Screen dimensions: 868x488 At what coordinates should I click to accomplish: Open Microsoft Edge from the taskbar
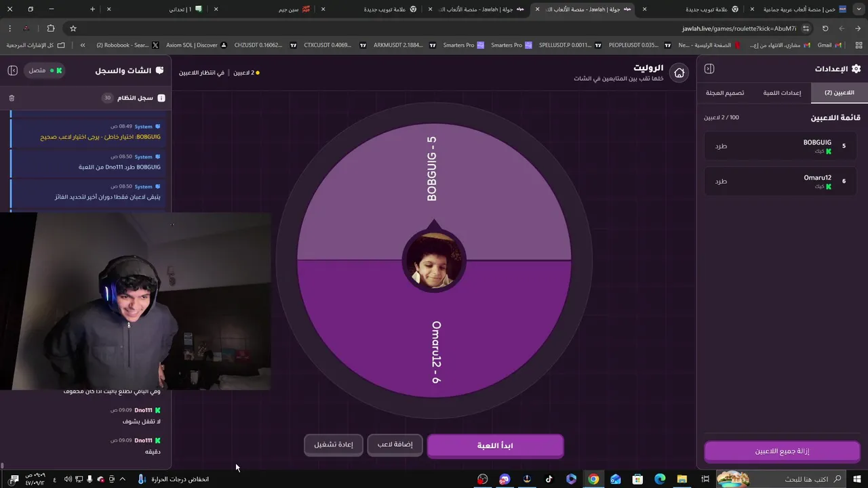coord(660,479)
